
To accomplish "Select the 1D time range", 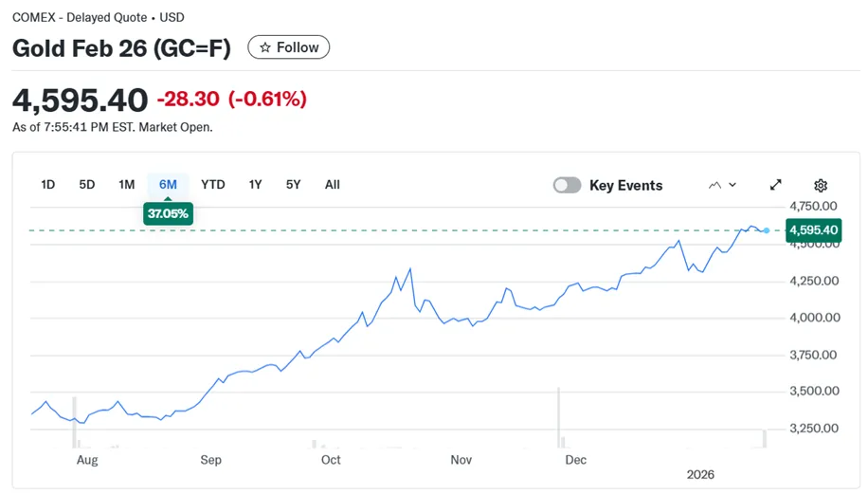I will [x=48, y=185].
